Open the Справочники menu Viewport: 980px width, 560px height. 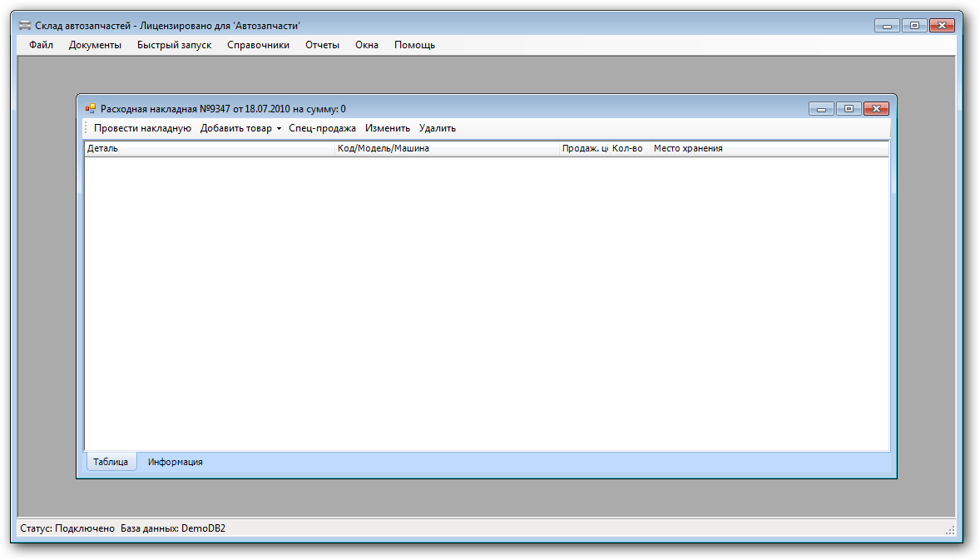click(258, 45)
